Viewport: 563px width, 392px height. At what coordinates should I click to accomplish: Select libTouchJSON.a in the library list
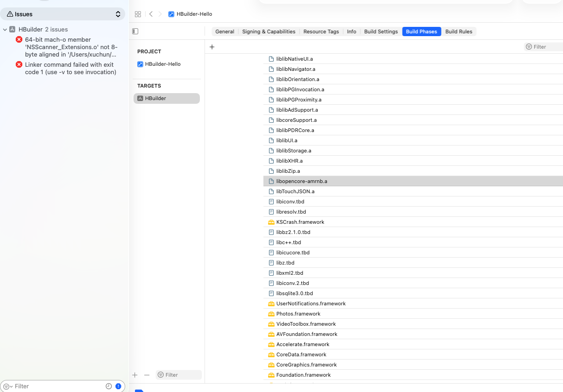[295, 191]
